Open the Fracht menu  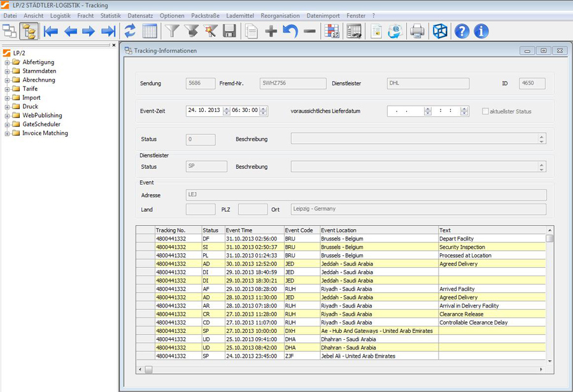point(85,16)
